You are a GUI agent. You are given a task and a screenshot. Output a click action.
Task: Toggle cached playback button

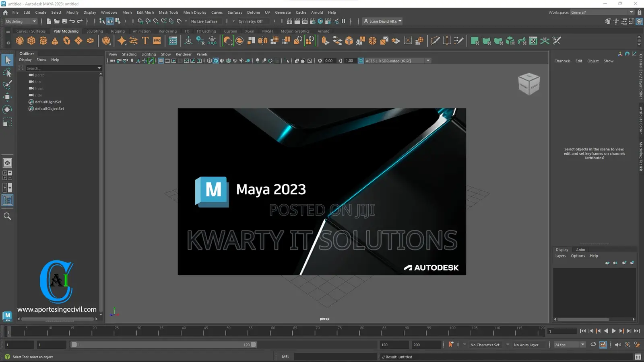pyautogui.click(x=603, y=345)
